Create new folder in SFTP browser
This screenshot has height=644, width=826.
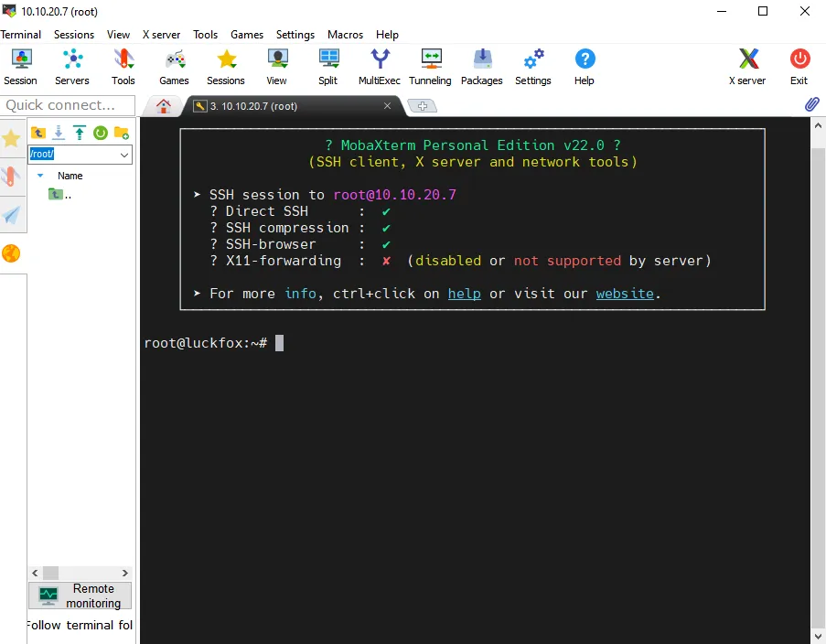tap(122, 133)
